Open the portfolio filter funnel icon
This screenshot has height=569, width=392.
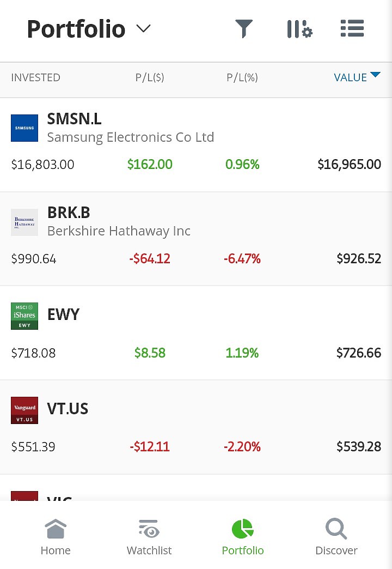(244, 29)
